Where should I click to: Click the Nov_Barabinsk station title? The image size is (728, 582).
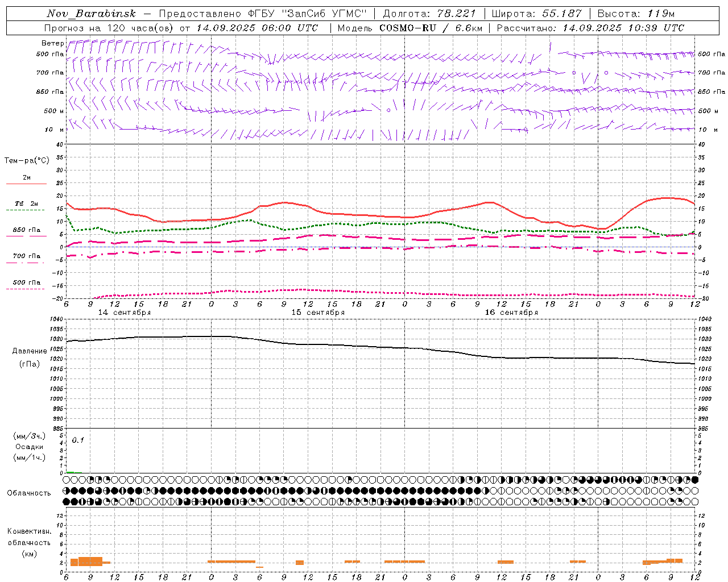pyautogui.click(x=92, y=14)
